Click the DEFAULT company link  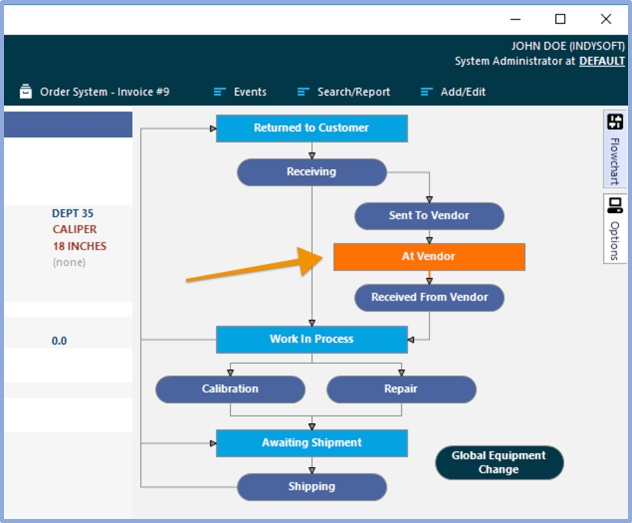pos(602,61)
